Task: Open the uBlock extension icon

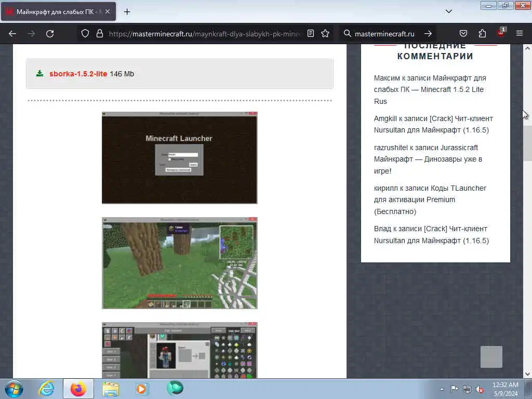Action: (x=501, y=33)
